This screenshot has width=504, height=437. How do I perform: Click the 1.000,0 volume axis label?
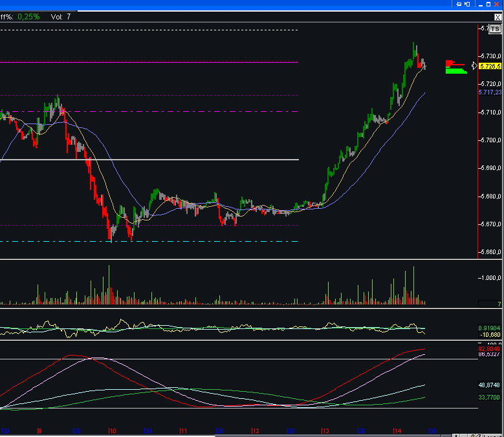[x=491, y=278]
